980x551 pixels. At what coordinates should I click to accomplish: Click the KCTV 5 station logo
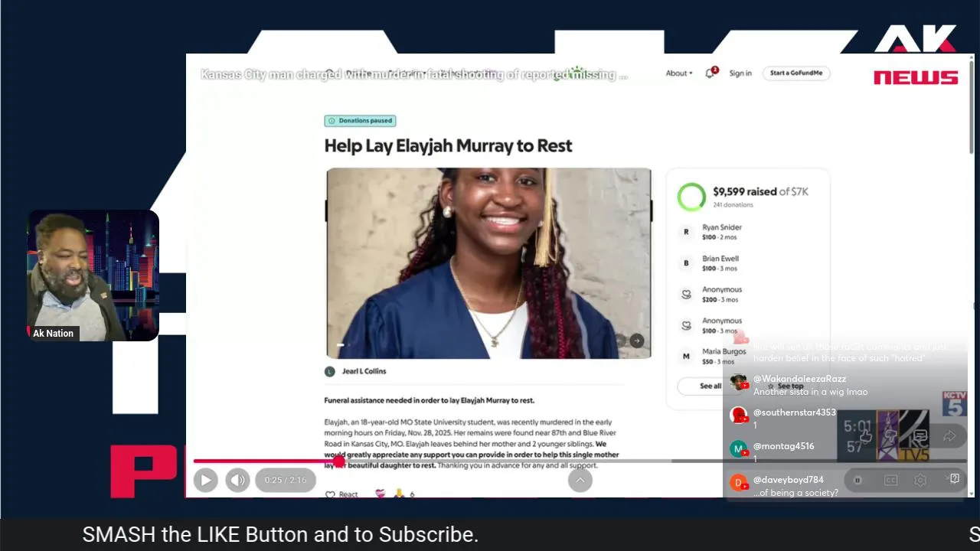[x=954, y=403]
